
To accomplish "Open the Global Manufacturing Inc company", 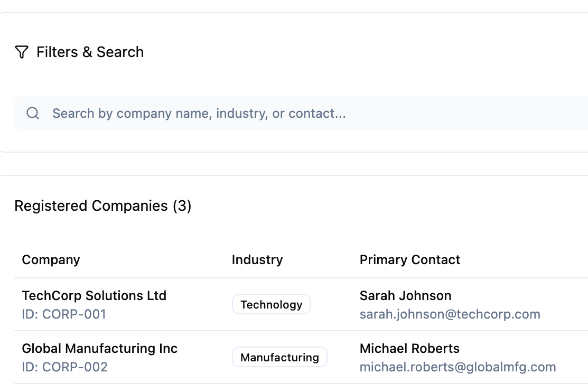I will click(x=100, y=349).
